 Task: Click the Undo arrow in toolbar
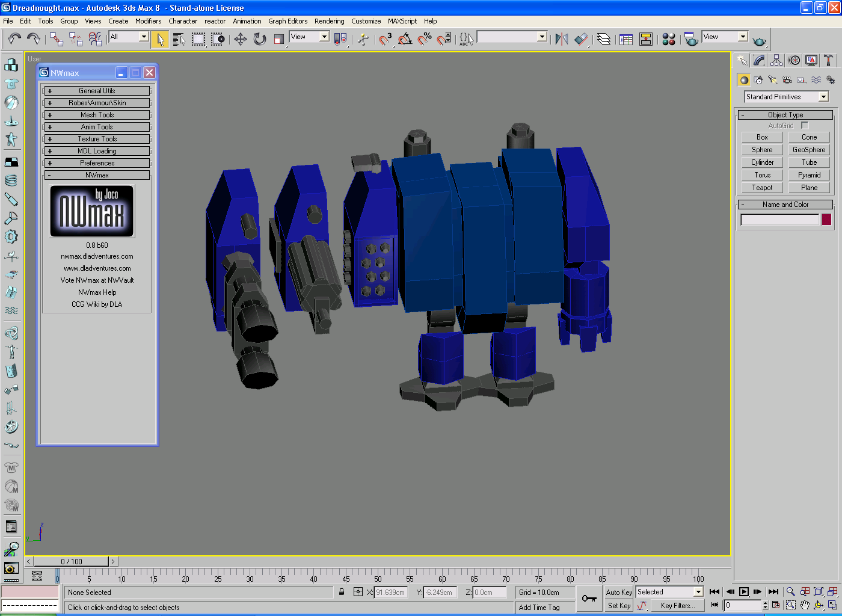click(14, 40)
